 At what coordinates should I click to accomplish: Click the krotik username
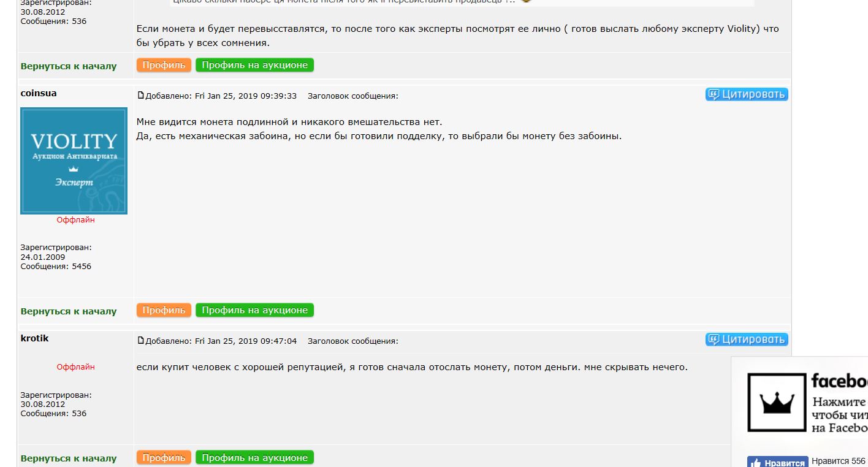tap(34, 338)
